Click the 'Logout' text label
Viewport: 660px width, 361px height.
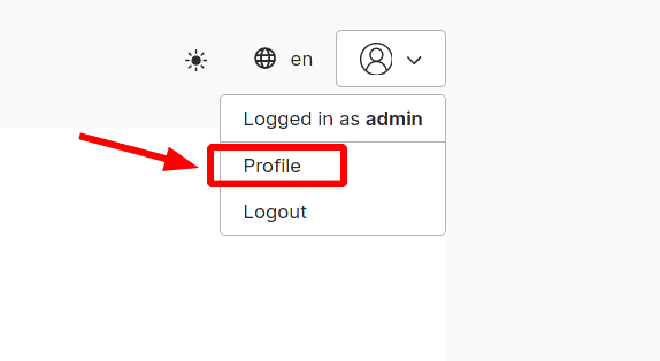point(275,212)
